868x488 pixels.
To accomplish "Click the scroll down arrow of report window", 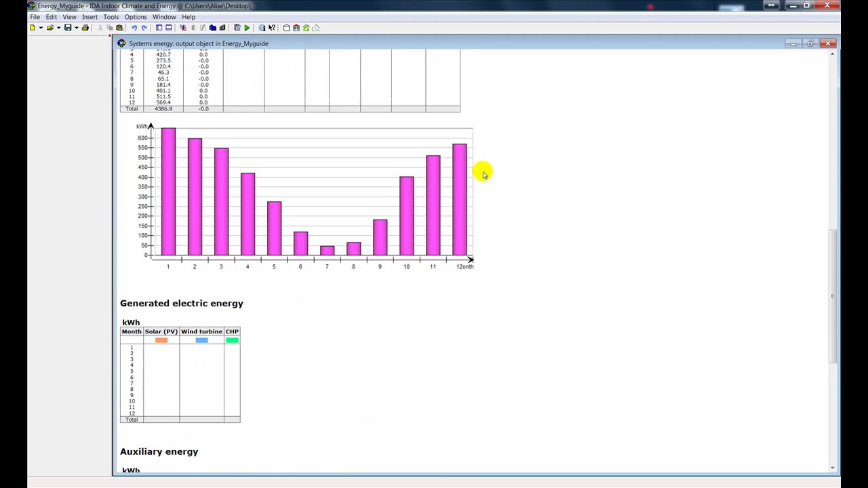I will 833,468.
